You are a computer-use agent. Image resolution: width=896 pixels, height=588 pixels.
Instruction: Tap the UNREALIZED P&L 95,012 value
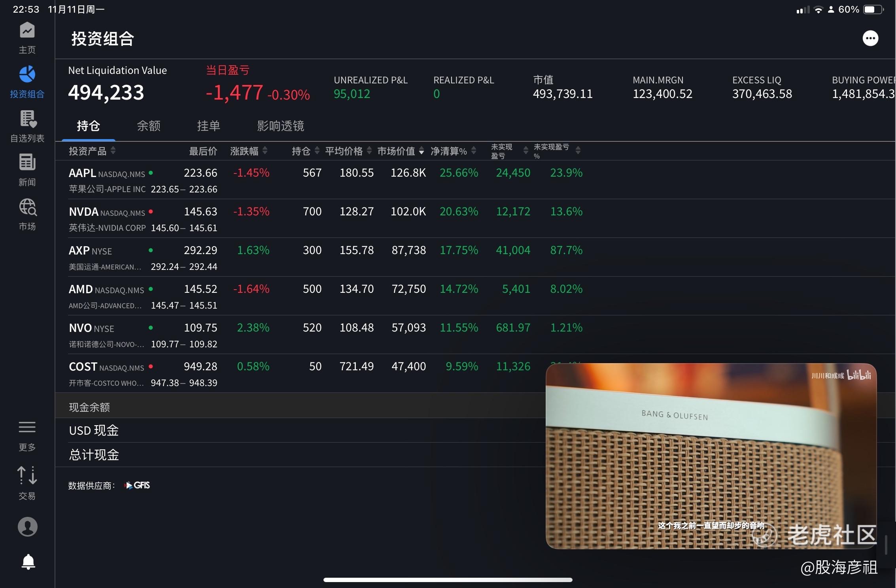(352, 94)
